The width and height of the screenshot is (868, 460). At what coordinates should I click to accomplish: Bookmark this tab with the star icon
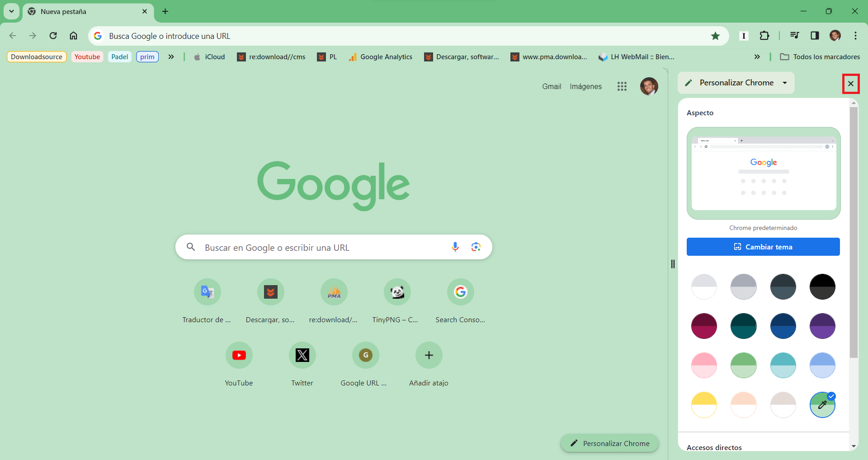coord(715,36)
